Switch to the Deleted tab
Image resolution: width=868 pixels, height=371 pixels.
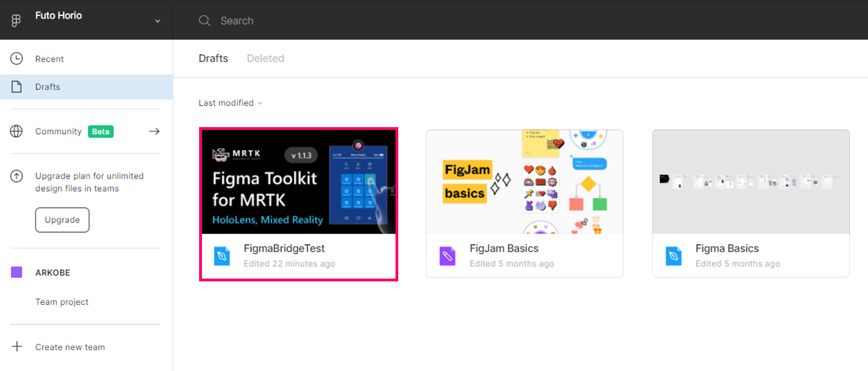tap(266, 58)
